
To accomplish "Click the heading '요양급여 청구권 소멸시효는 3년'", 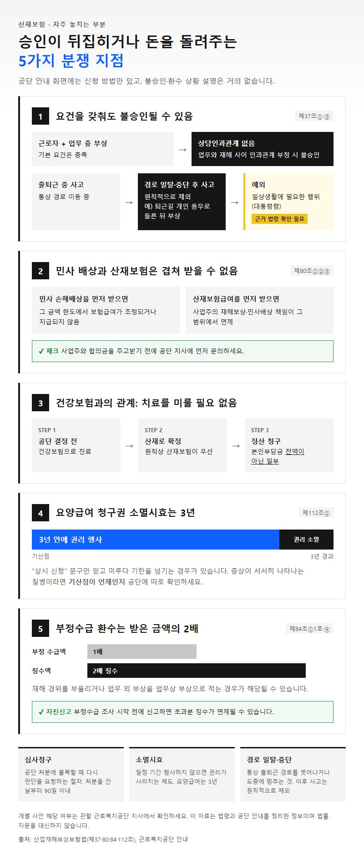I will point(125,513).
